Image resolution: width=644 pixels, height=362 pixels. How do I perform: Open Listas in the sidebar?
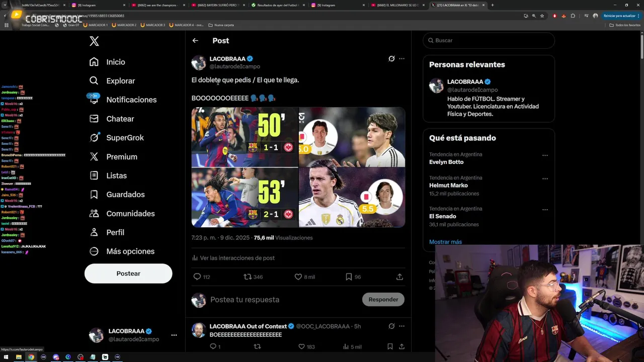(x=108, y=175)
